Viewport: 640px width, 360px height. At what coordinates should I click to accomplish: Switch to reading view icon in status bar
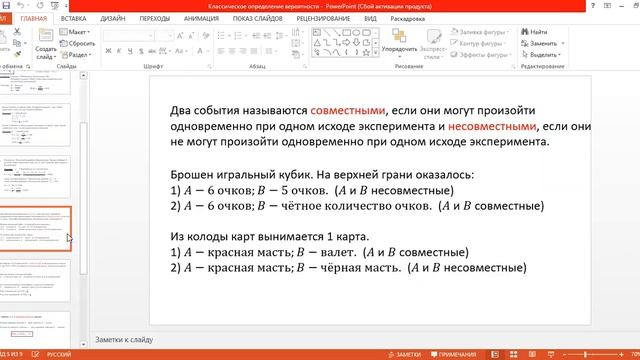pyautogui.click(x=532, y=354)
